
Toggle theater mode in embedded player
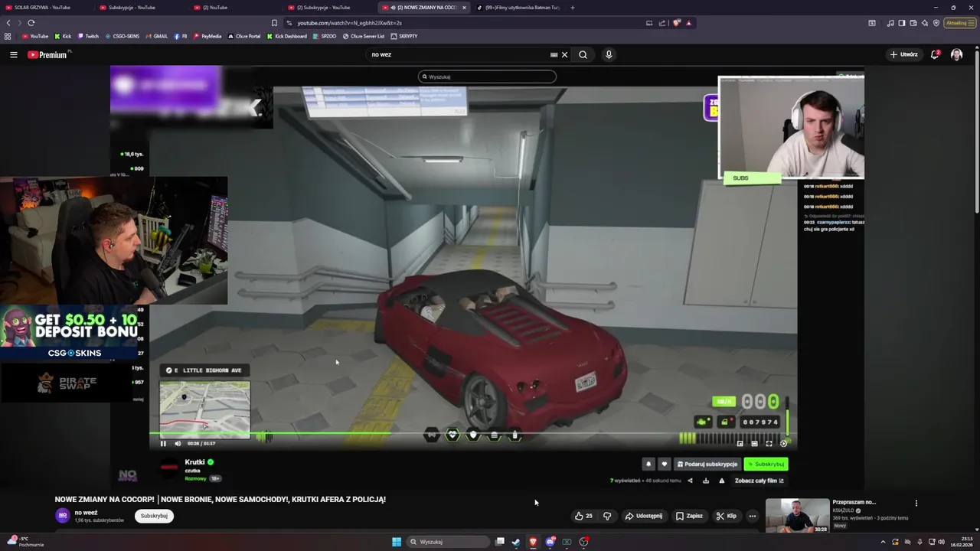point(754,443)
